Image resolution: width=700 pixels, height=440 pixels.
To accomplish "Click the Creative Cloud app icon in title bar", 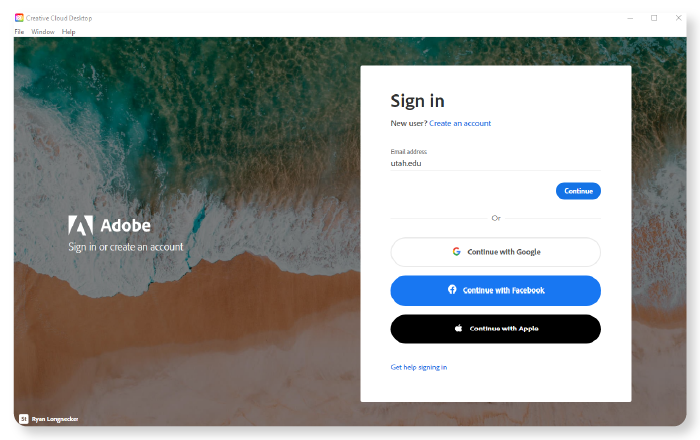I will [x=19, y=18].
